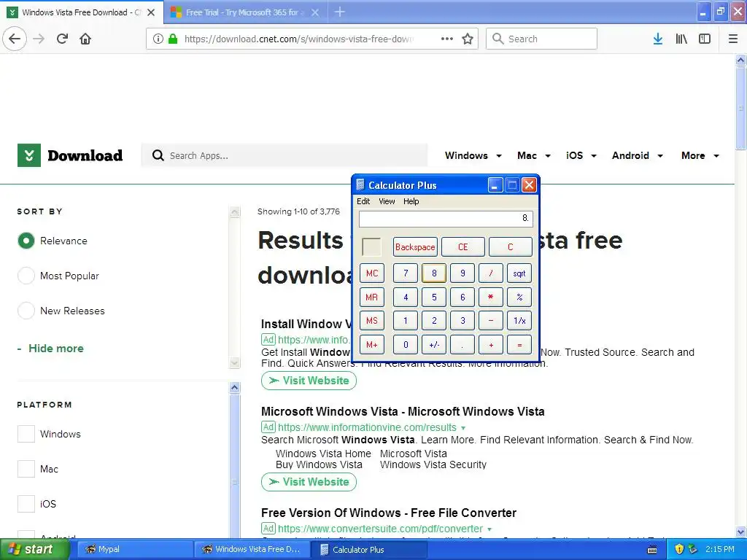This screenshot has width=747, height=560.
Task: Bookmark this page with the star icon
Action: (x=468, y=39)
